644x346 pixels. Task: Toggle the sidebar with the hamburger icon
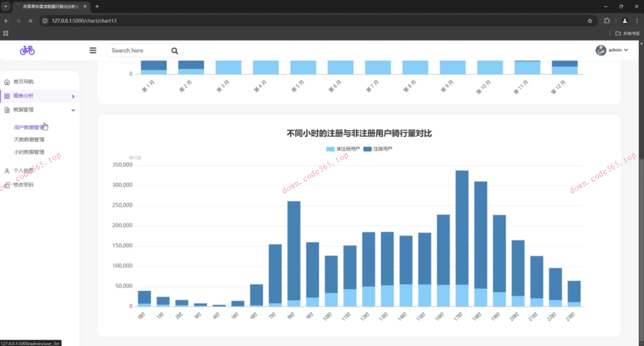click(93, 50)
